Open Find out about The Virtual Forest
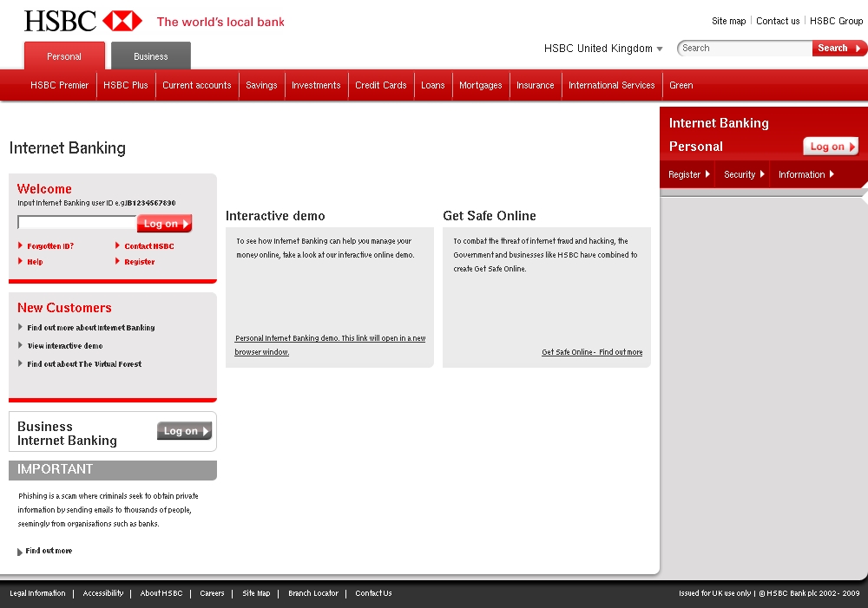 84,364
